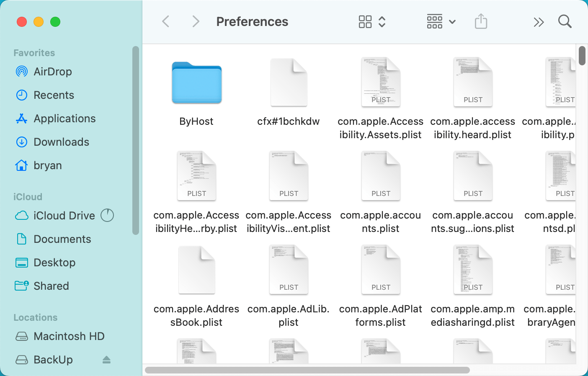The width and height of the screenshot is (588, 376).
Task: Go to Recents in sidebar
Action: coord(54,95)
